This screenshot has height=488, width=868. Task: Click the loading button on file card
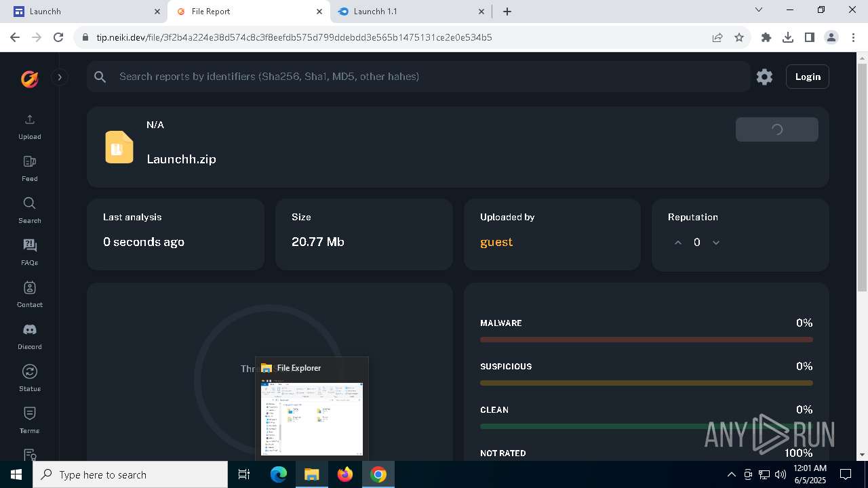[777, 129]
